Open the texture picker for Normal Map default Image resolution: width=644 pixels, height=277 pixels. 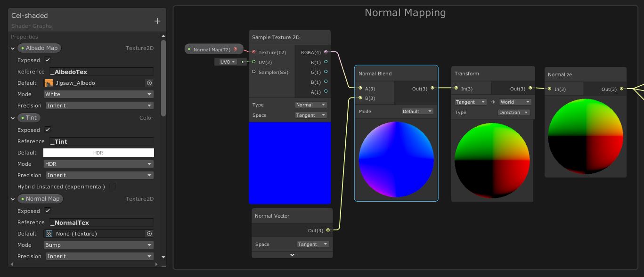coord(149,234)
